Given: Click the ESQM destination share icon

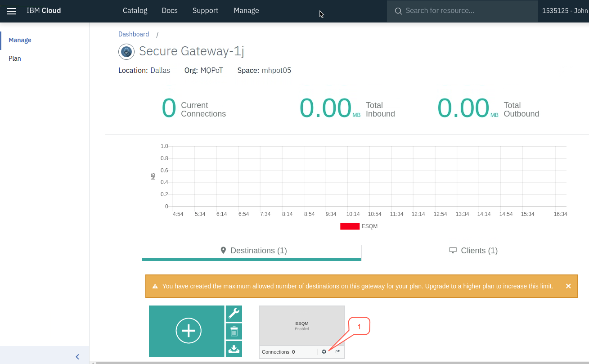Looking at the screenshot, I should point(337,352).
